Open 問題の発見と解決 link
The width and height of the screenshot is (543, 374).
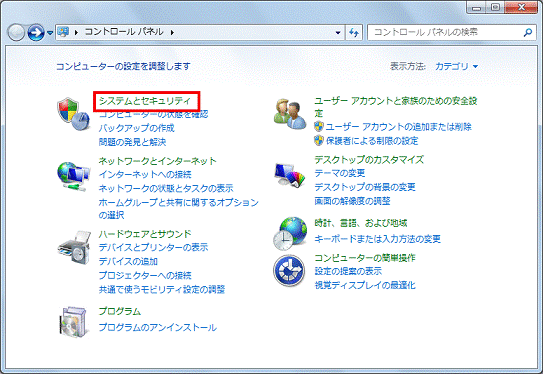pos(132,142)
